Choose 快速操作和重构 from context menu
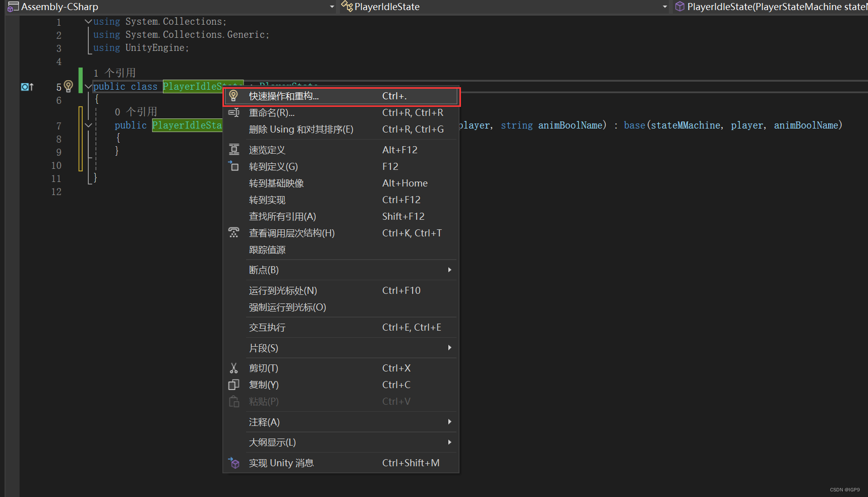868x497 pixels. click(x=341, y=96)
